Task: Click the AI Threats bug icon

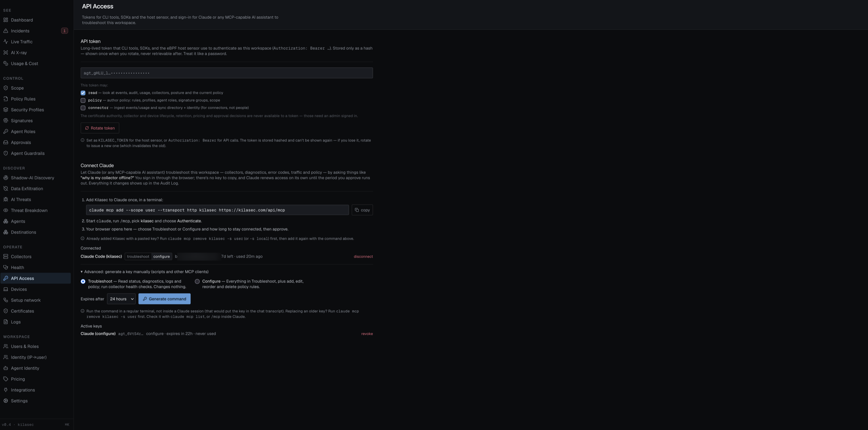Action: pyautogui.click(x=6, y=199)
